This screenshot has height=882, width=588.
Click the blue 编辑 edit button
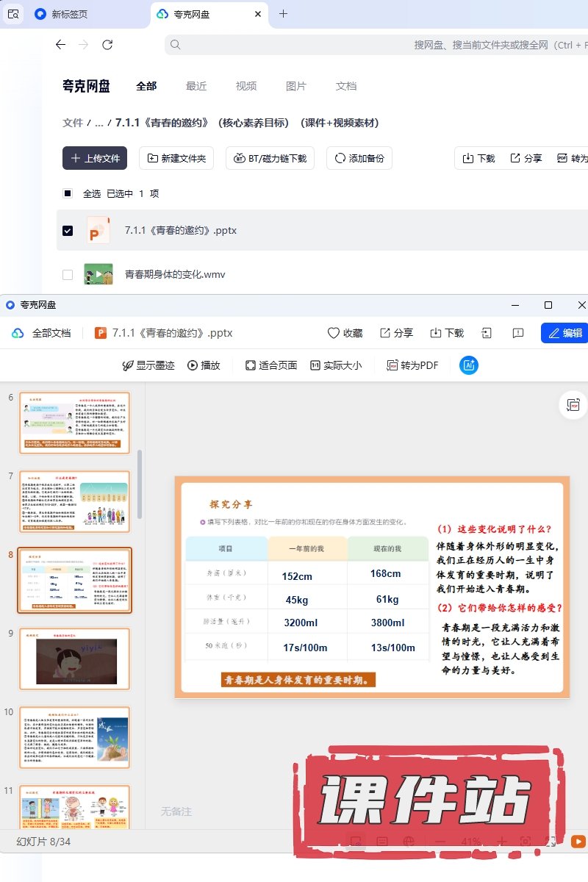tap(564, 333)
